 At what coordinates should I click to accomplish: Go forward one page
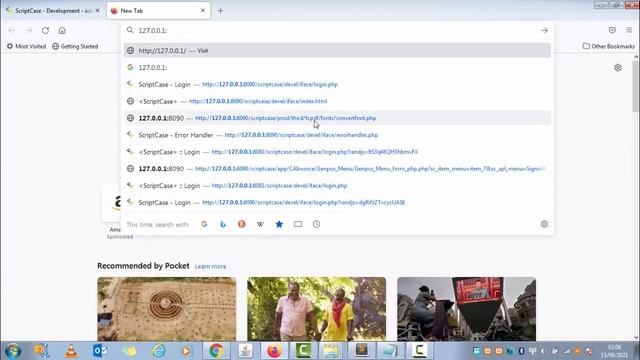[x=29, y=30]
